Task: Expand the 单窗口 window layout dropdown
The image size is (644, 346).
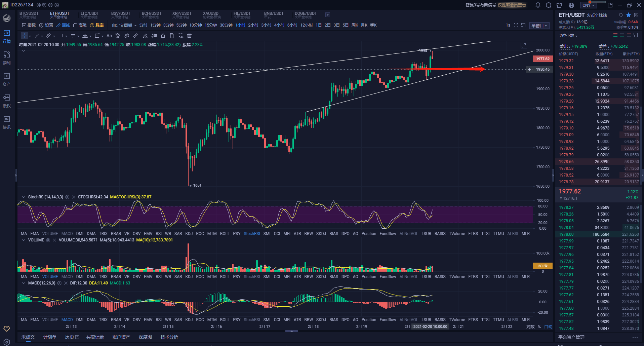Action: tap(539, 26)
